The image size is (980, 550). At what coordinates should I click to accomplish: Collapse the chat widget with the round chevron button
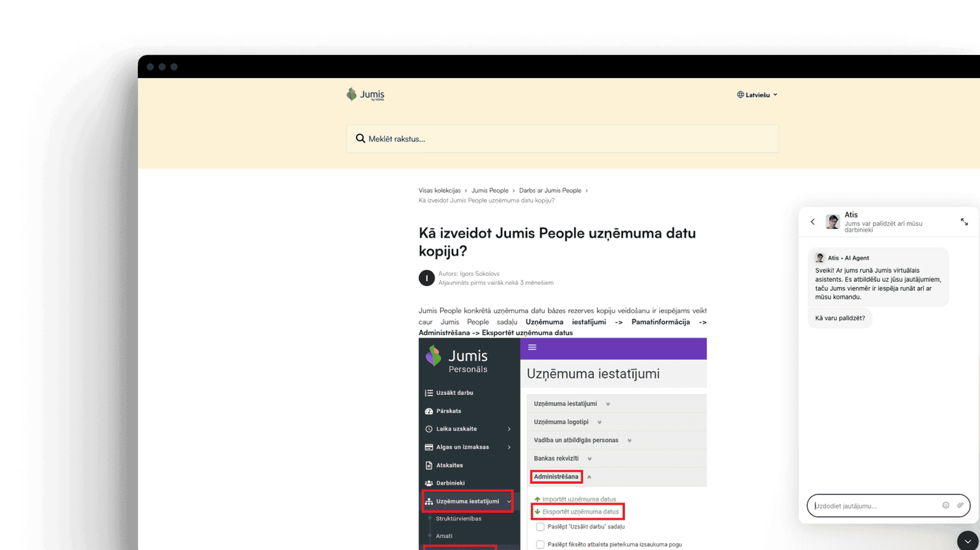click(x=968, y=541)
